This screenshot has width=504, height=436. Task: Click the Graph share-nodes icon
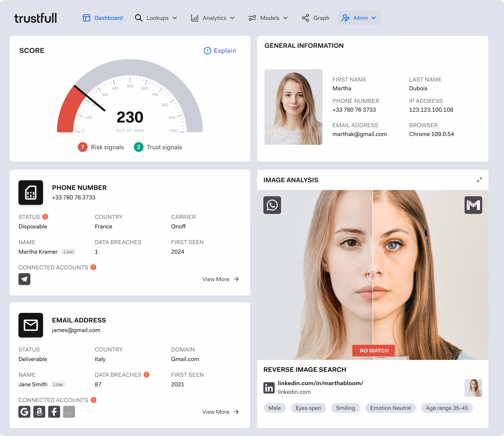305,18
